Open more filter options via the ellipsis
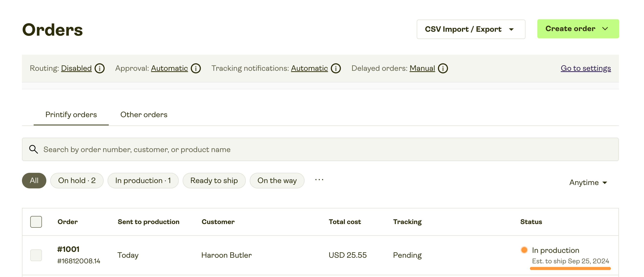Viewport: 644px width, 277px height. [x=319, y=180]
